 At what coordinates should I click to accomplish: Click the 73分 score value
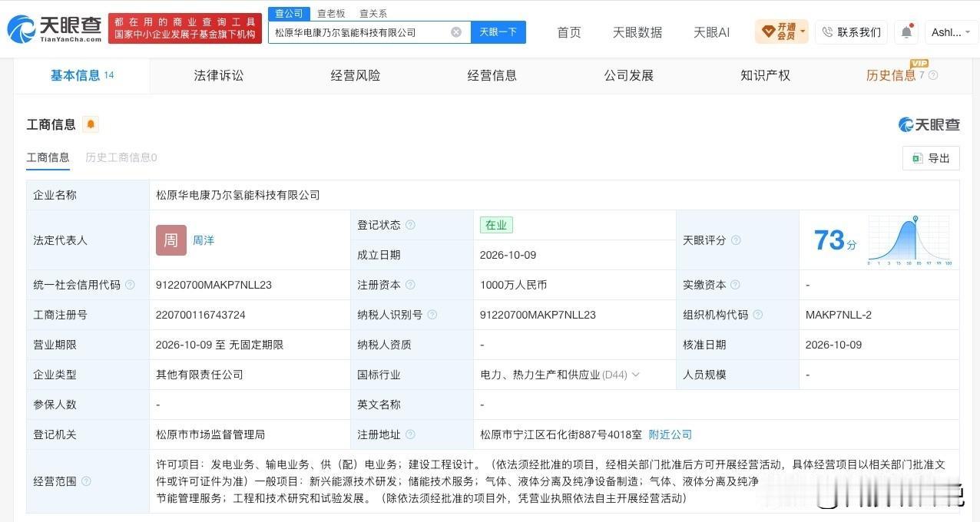835,240
